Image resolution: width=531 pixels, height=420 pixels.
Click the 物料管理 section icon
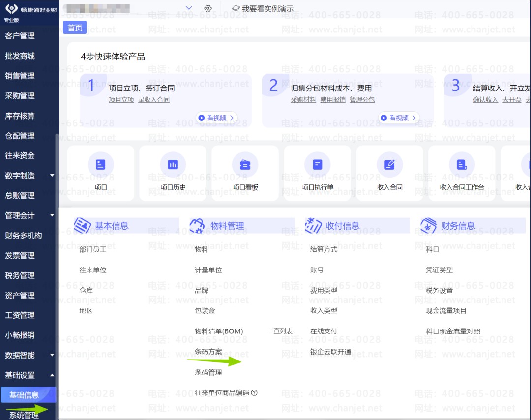click(197, 226)
